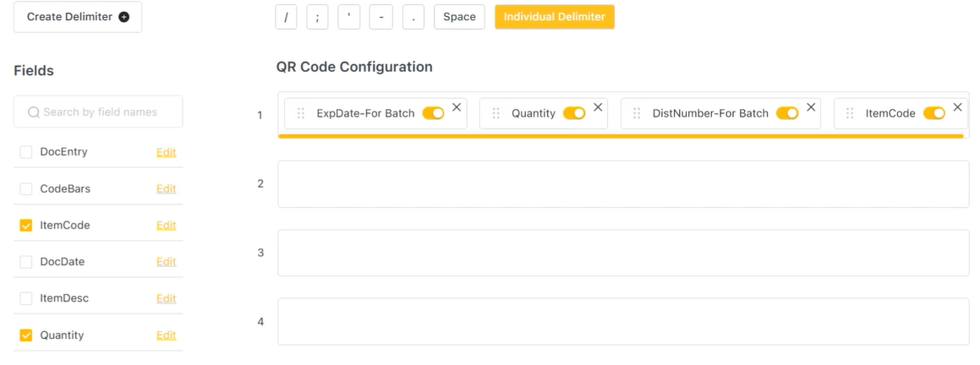The height and width of the screenshot is (365, 980).
Task: Uncheck the ItemCode field checkbox
Action: 26,226
